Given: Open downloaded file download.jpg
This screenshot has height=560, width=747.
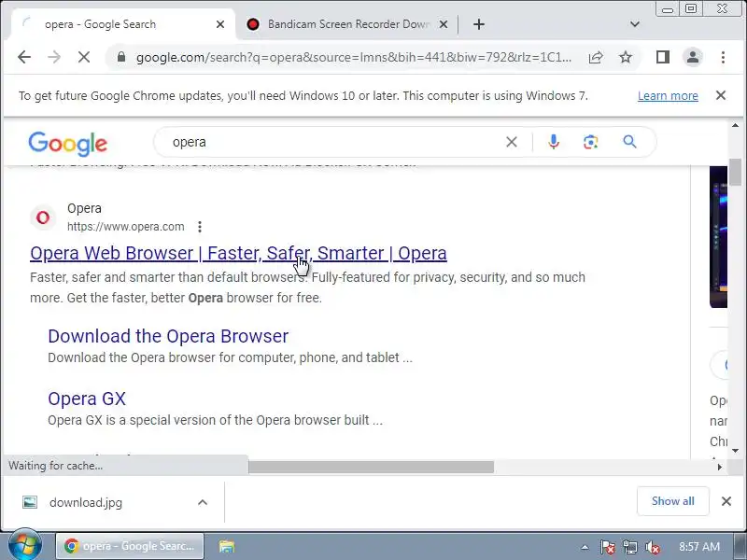Looking at the screenshot, I should point(86,502).
